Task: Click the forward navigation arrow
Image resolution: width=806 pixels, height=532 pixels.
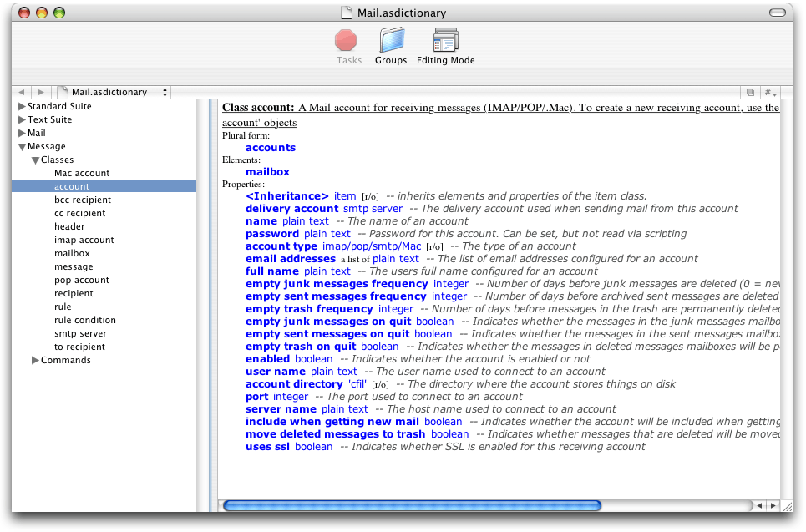Action: coord(39,92)
